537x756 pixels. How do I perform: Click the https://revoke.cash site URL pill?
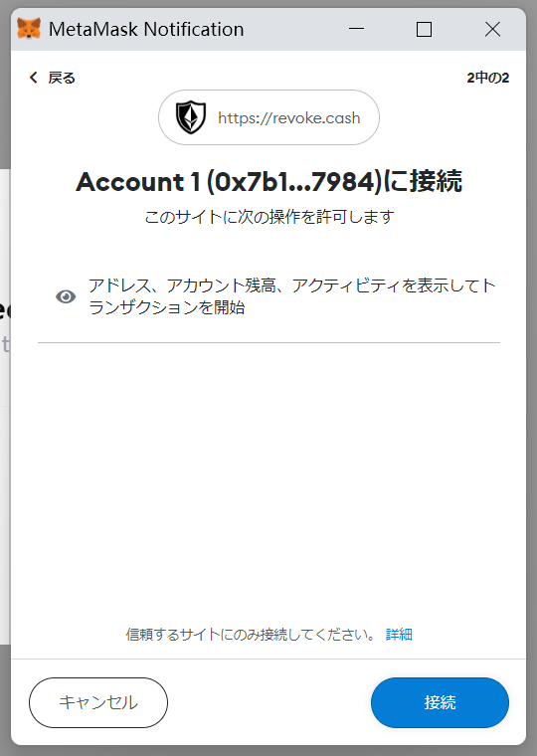click(268, 117)
